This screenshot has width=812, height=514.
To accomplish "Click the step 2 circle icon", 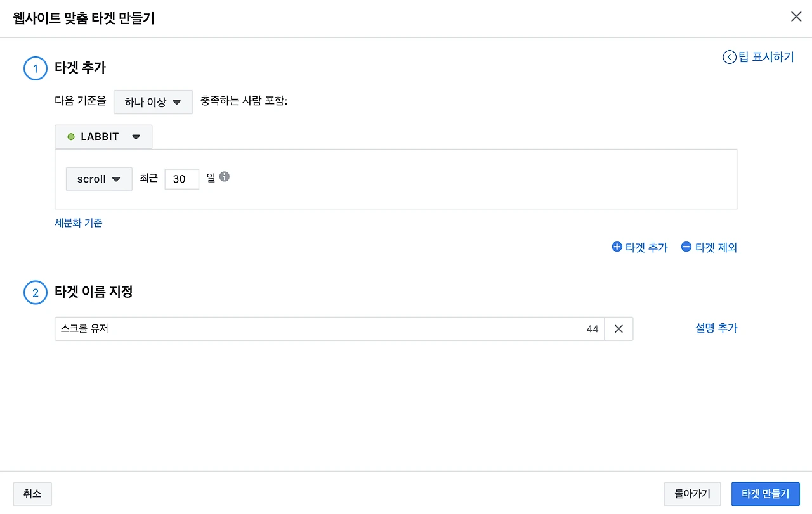I will (36, 293).
